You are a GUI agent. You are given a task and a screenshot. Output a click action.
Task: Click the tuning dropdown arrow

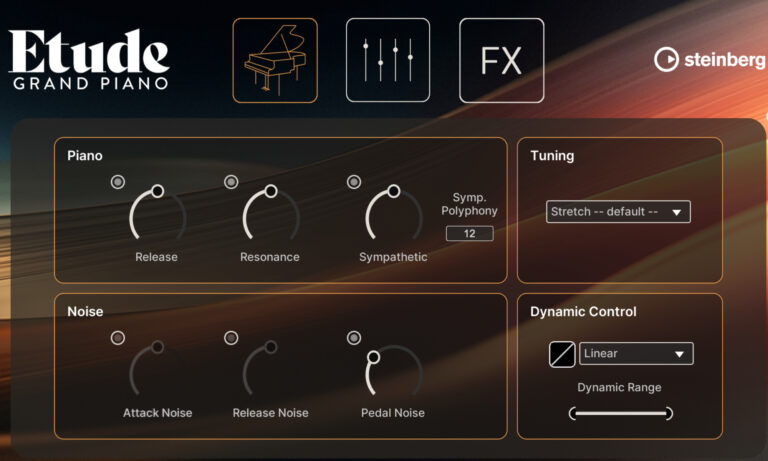(676, 212)
